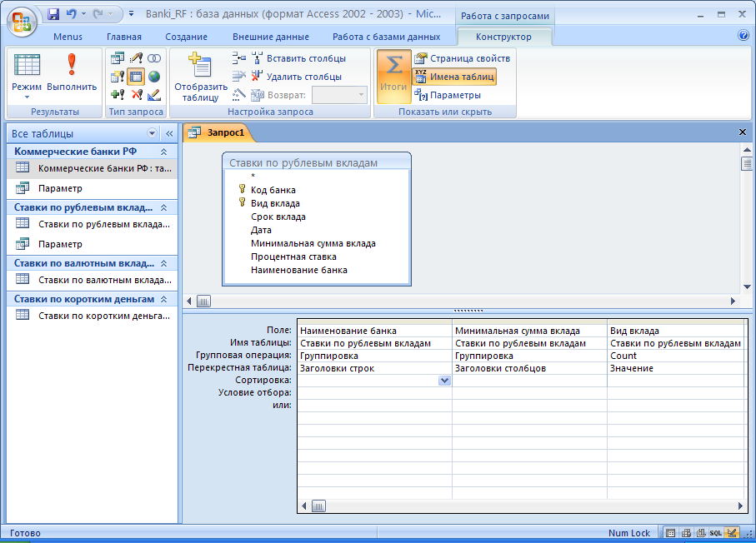Viewport: 756px width, 543px height.
Task: Collapse the Коммерческие банки РФ group
Action: 164,152
